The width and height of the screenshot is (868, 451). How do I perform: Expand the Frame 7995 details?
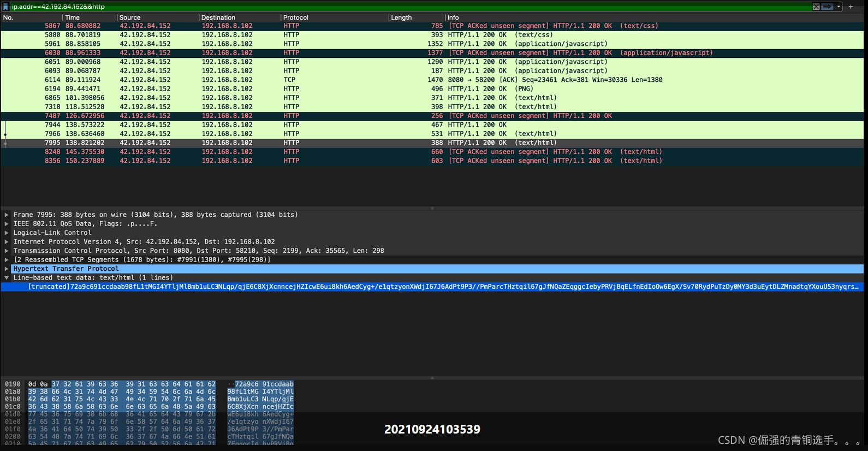(7, 215)
